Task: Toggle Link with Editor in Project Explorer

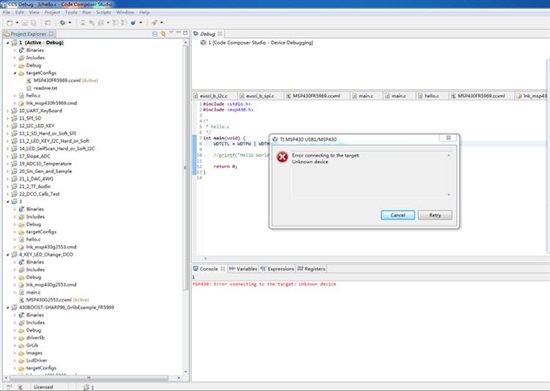Action: (x=163, y=34)
